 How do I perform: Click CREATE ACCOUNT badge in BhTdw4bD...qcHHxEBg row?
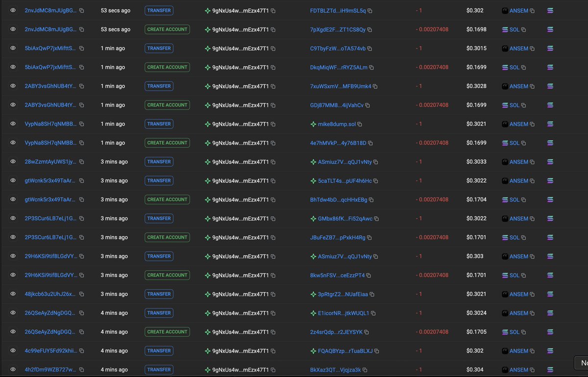167,200
